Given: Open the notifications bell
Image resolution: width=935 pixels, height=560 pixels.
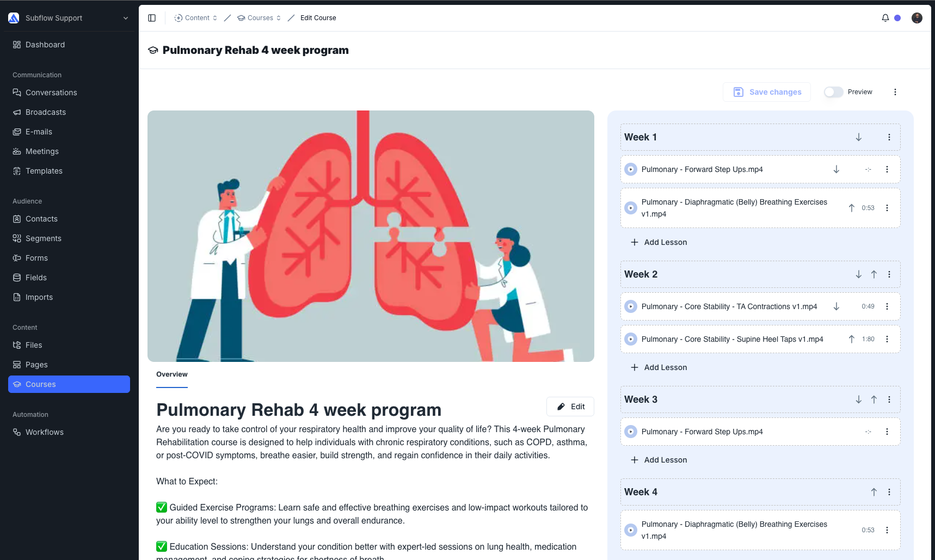Looking at the screenshot, I should [885, 18].
